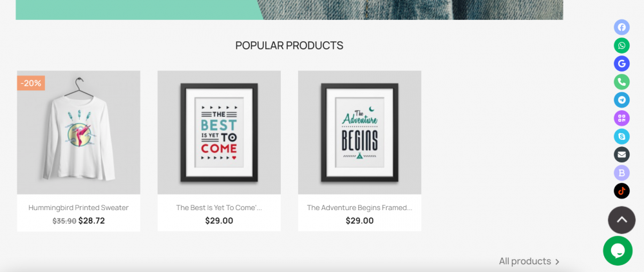Open Hummingbird Printed Sweater product title

(x=79, y=208)
